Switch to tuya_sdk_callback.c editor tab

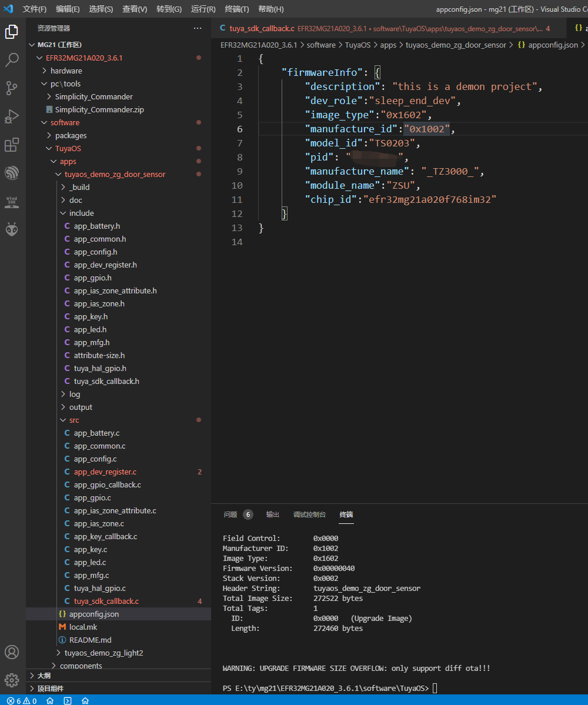389,28
